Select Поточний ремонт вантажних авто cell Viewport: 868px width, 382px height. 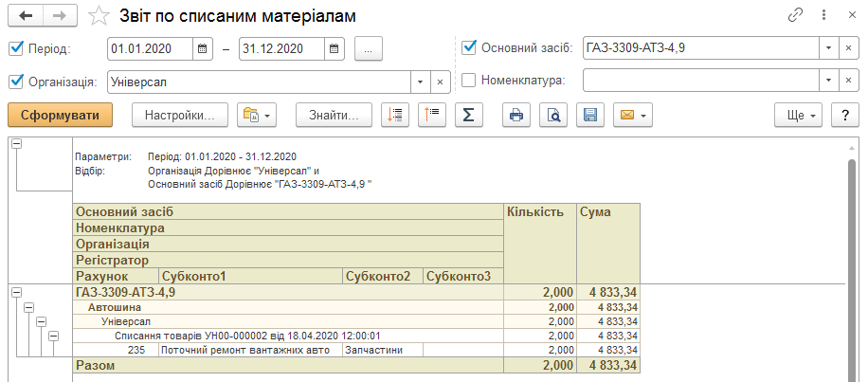point(251,351)
